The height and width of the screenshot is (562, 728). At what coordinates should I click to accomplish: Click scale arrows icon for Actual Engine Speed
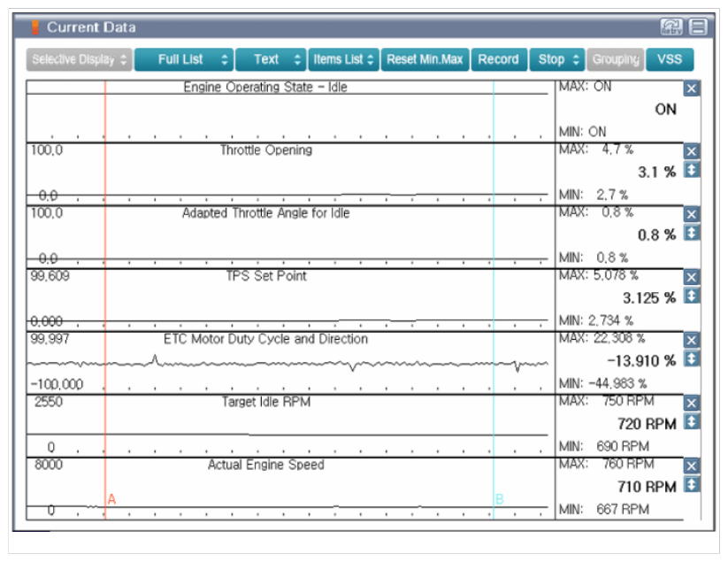click(x=692, y=484)
